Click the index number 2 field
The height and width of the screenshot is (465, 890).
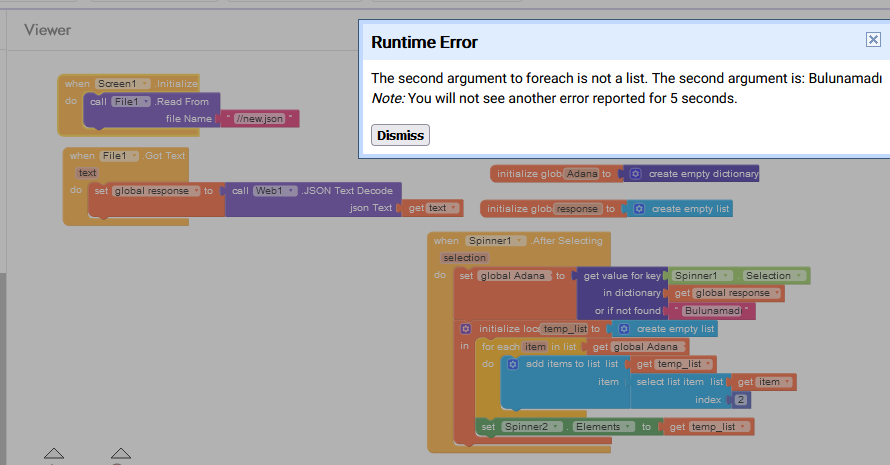(741, 400)
